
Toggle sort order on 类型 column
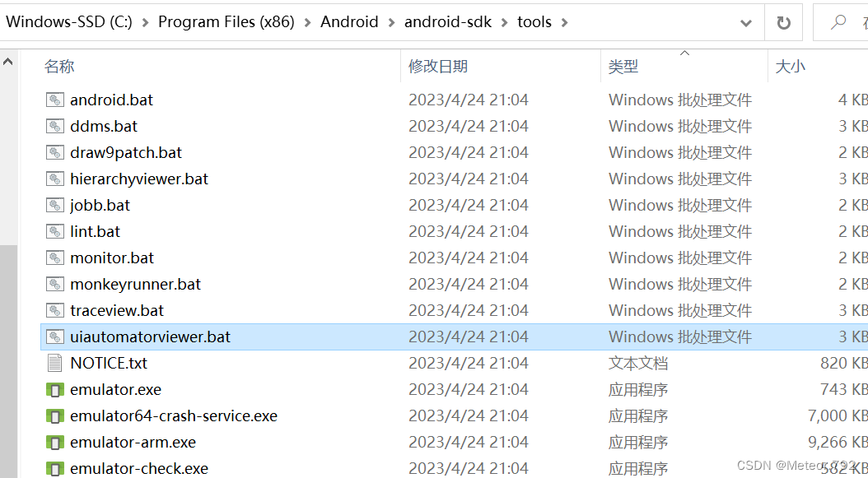(623, 66)
